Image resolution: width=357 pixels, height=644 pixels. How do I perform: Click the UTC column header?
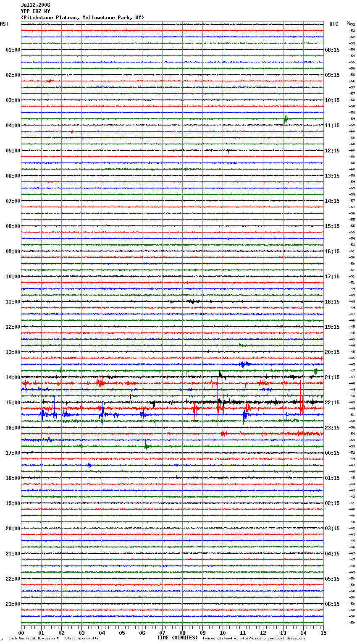[334, 24]
